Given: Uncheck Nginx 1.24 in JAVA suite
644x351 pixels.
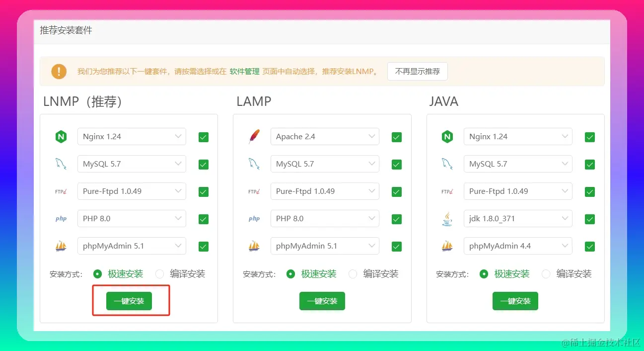Looking at the screenshot, I should [589, 137].
